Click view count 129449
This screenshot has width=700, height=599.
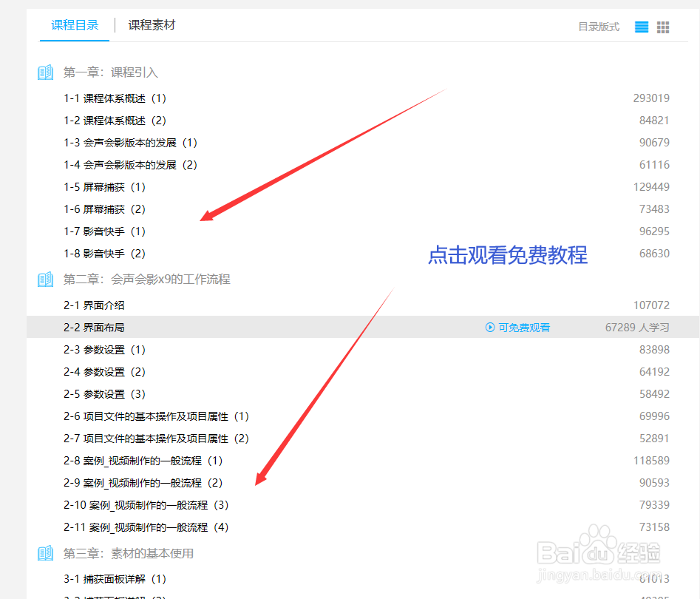tap(651, 187)
